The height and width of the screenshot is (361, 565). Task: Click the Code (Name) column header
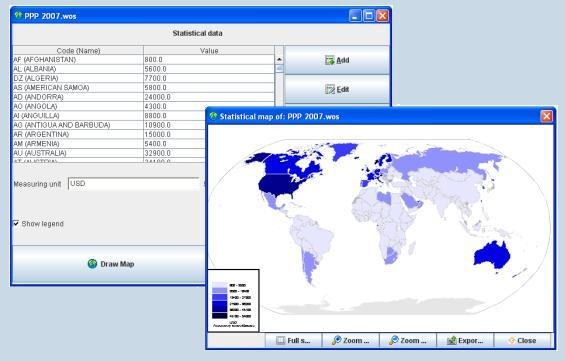click(78, 50)
